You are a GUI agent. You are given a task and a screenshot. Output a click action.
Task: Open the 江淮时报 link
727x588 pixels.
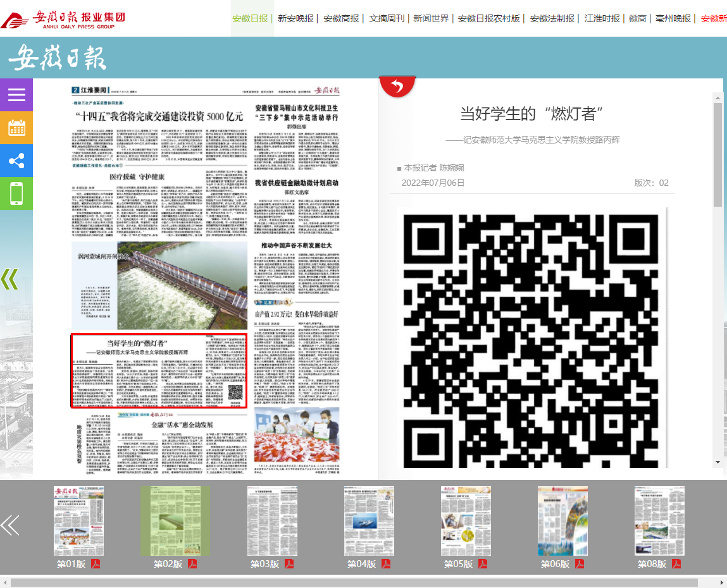pos(602,18)
